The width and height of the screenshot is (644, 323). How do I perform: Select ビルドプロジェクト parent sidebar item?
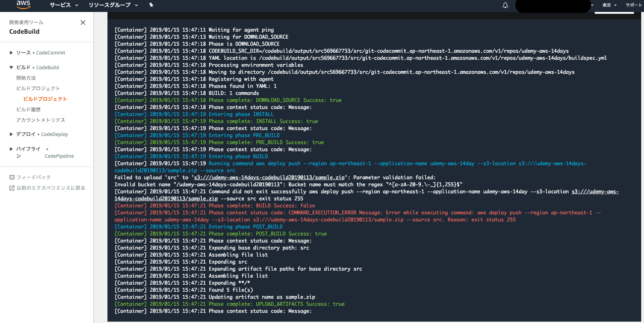(x=38, y=89)
